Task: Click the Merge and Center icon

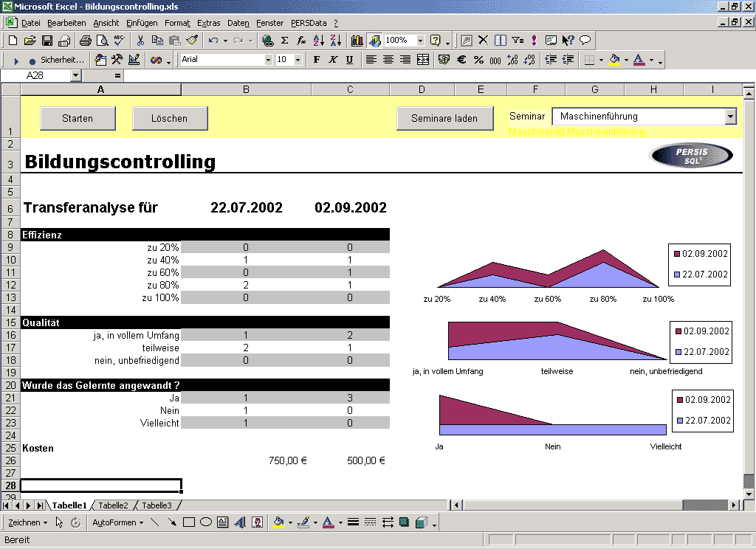Action: (422, 59)
